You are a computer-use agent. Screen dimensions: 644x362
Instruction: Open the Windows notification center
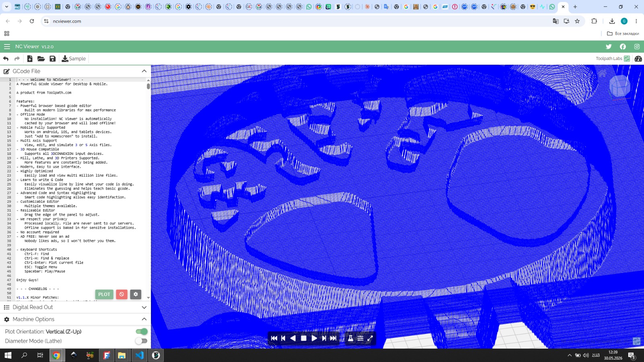point(632,356)
